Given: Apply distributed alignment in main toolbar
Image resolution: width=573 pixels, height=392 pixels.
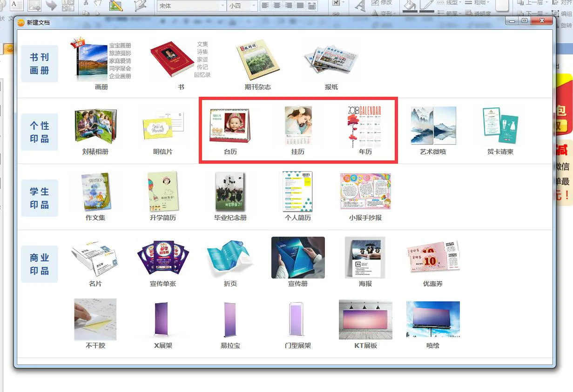Looking at the screenshot, I should pos(311,6).
